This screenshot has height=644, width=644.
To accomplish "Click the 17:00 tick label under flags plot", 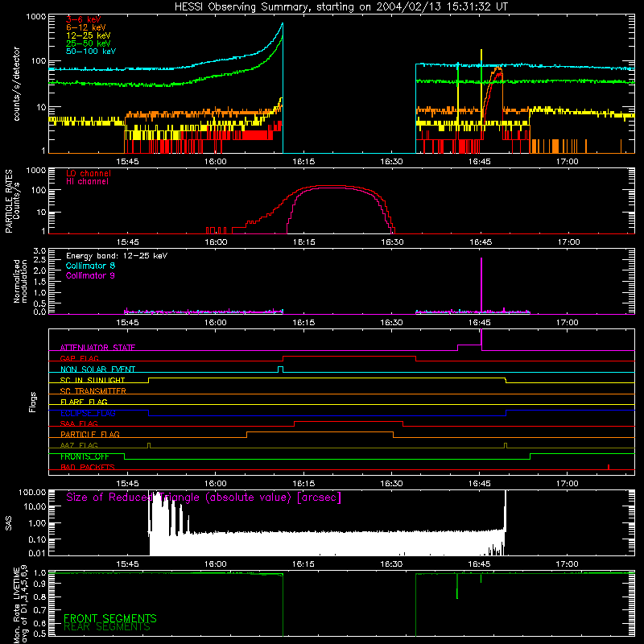I will point(568,484).
